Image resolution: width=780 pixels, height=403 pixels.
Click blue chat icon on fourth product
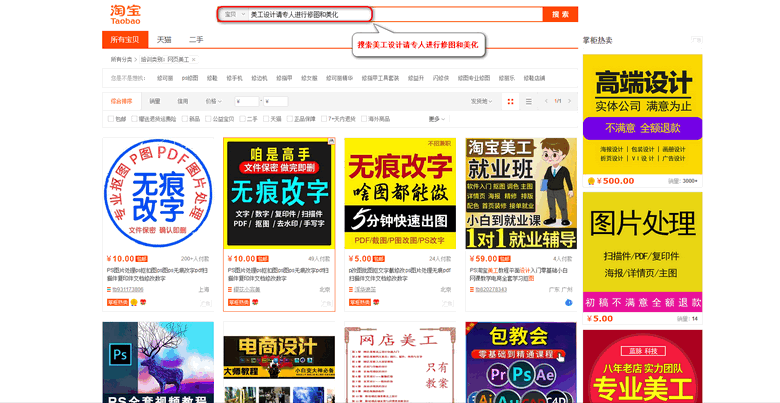tap(568, 302)
